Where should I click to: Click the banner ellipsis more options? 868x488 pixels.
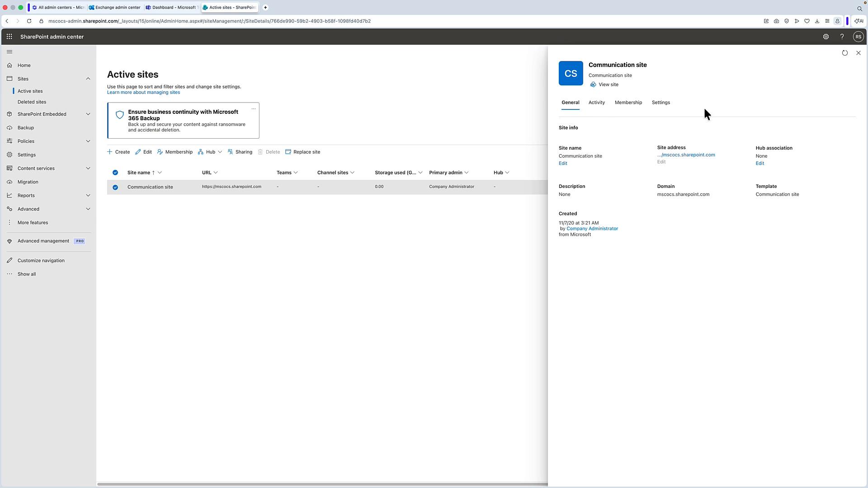(x=253, y=109)
